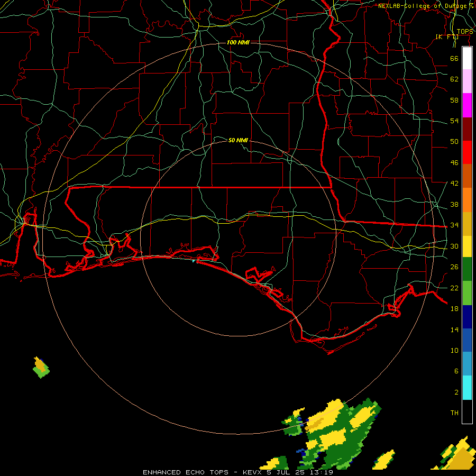Click the navy 22 kft legend swatch
Image resolution: width=476 pixels, height=476 pixels.
[467, 317]
